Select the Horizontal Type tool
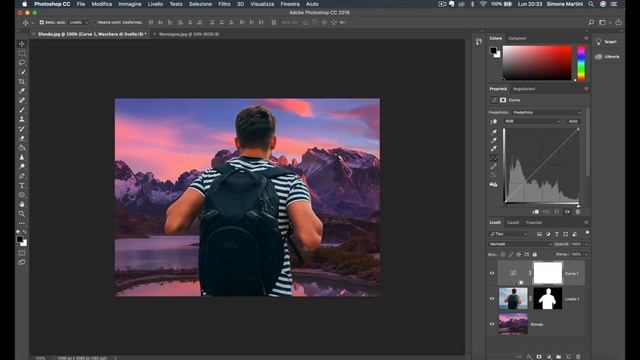Viewport: 640px width, 360px height. pyautogui.click(x=22, y=186)
